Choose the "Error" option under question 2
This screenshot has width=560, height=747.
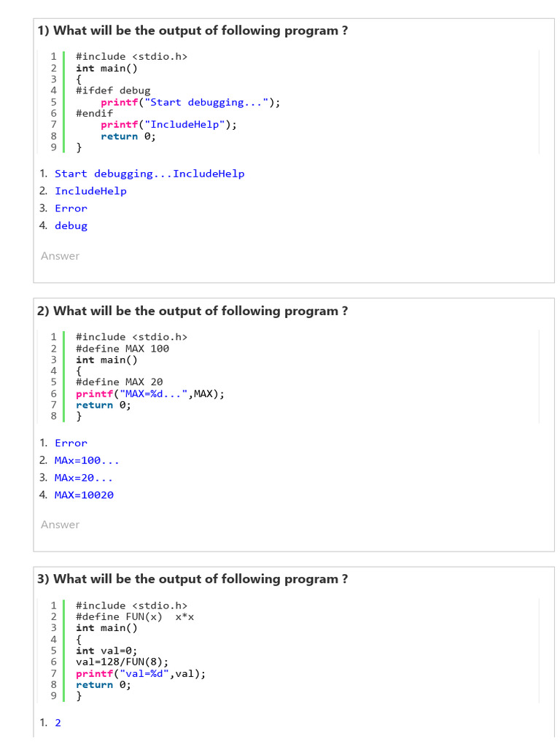(x=71, y=443)
